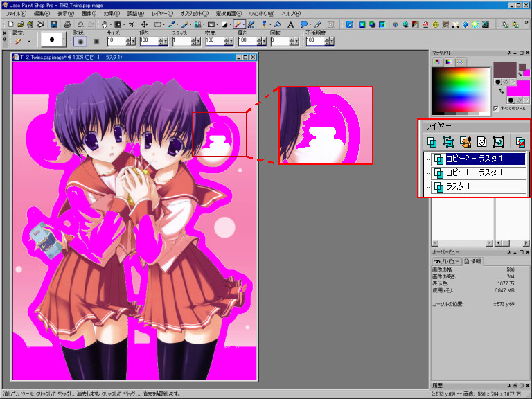Select the Flood Fill tool

(278, 24)
